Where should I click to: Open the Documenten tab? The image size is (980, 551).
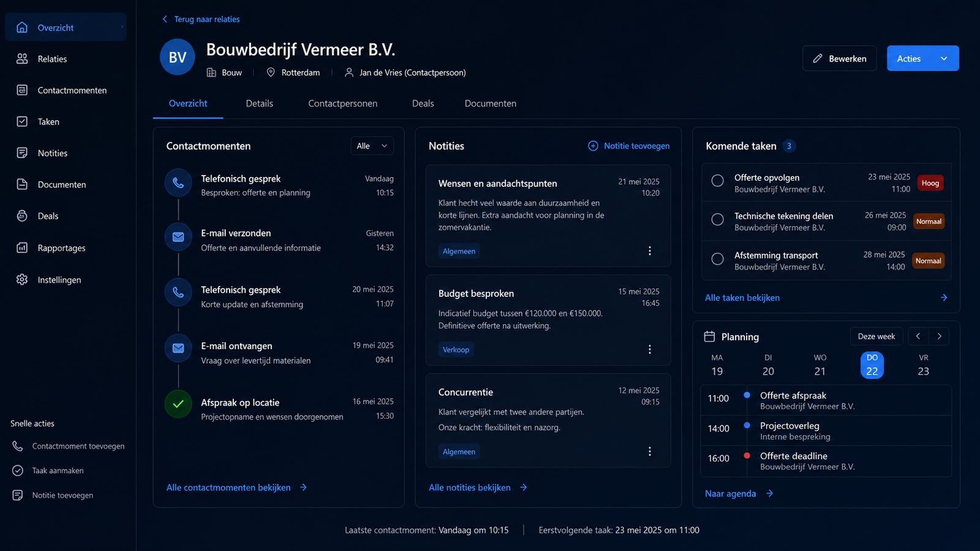tap(491, 103)
